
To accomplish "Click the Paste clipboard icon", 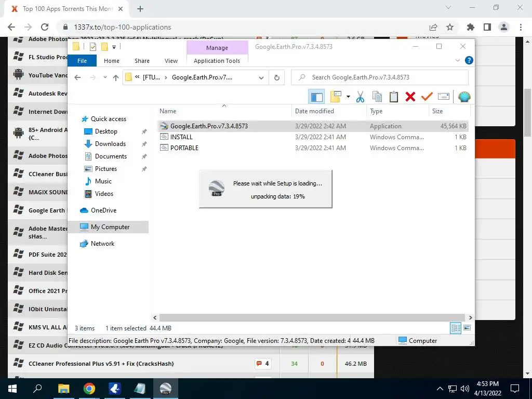I will (394, 97).
